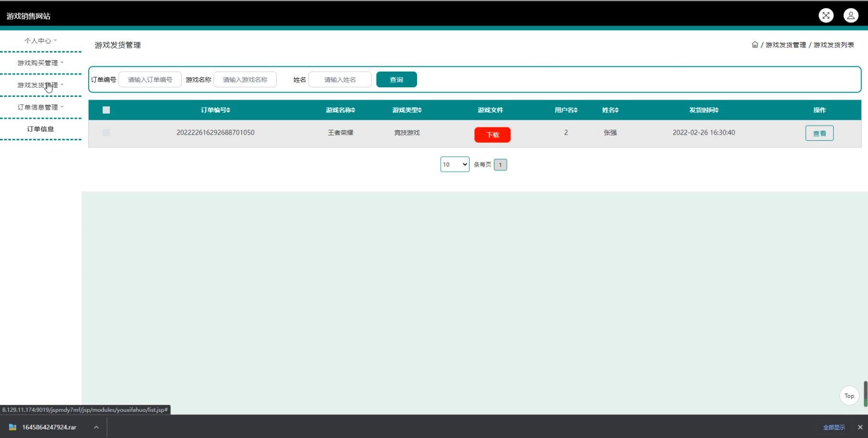This screenshot has height=438, width=868.
Task: Click the home icon in breadcrumb
Action: (754, 45)
